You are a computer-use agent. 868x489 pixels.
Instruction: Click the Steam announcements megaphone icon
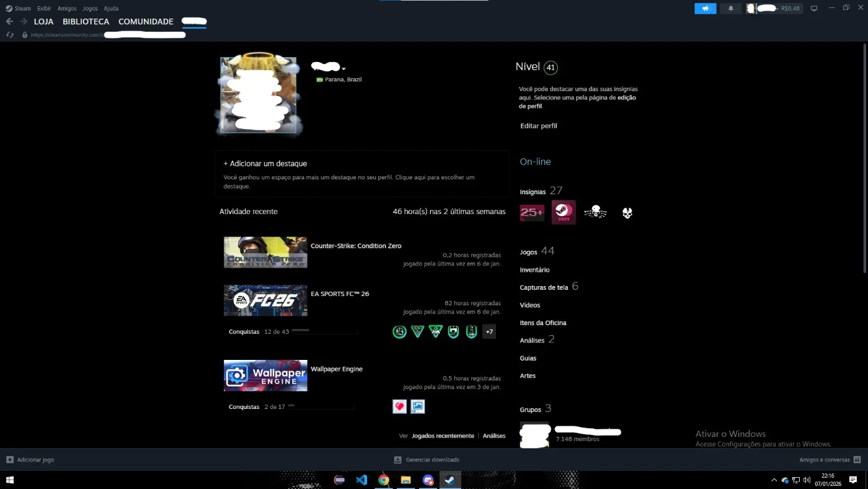coord(705,9)
